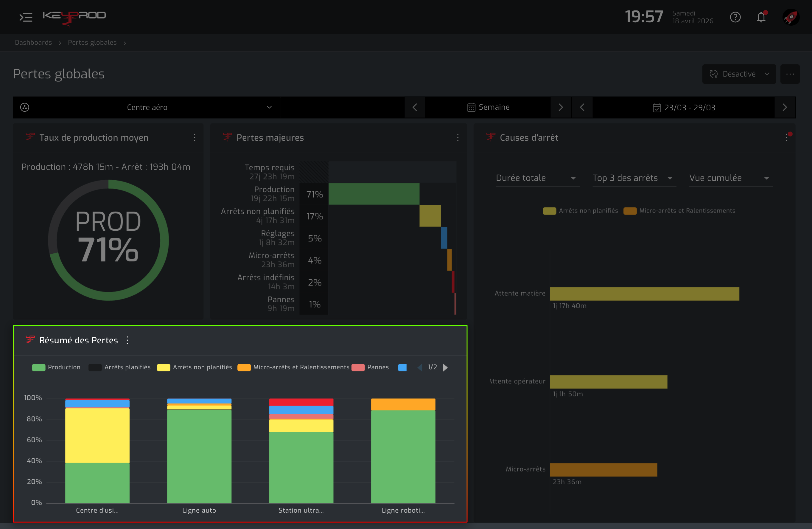Open the sidebar menu toggle icon
The image size is (812, 529).
pos(26,17)
